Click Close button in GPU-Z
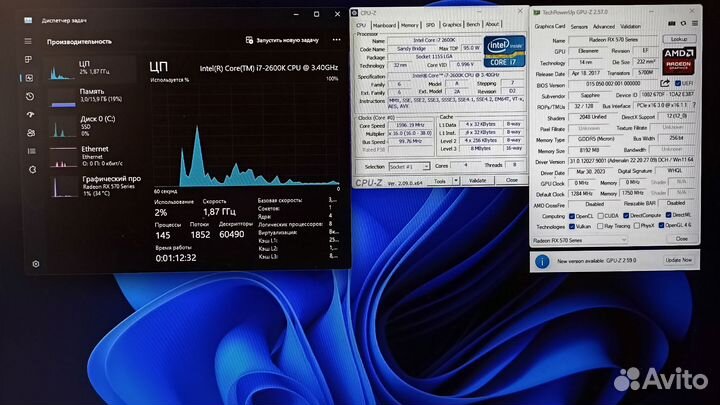 [682, 239]
